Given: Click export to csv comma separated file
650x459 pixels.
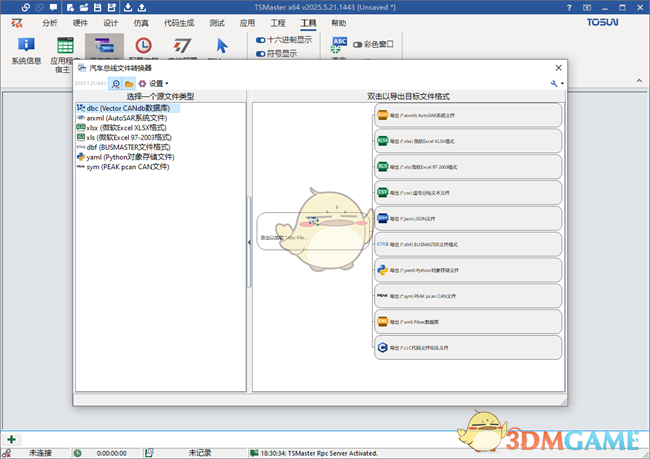Looking at the screenshot, I should tap(468, 192).
